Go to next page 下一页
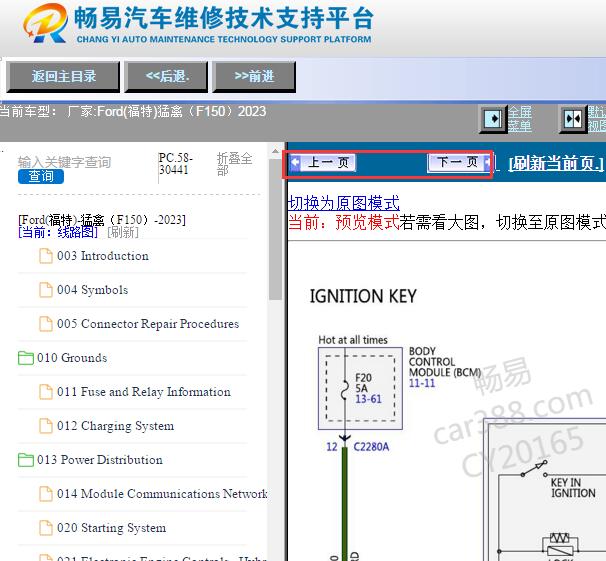 [x=459, y=163]
